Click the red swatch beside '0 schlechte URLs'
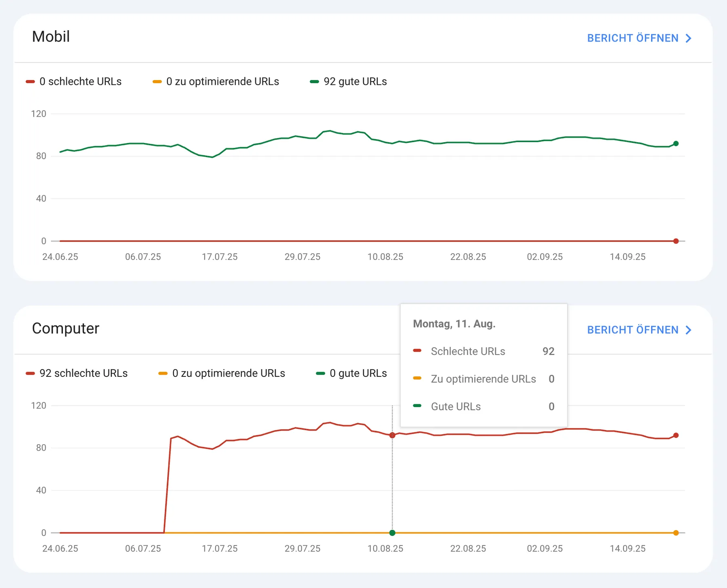 coord(30,82)
